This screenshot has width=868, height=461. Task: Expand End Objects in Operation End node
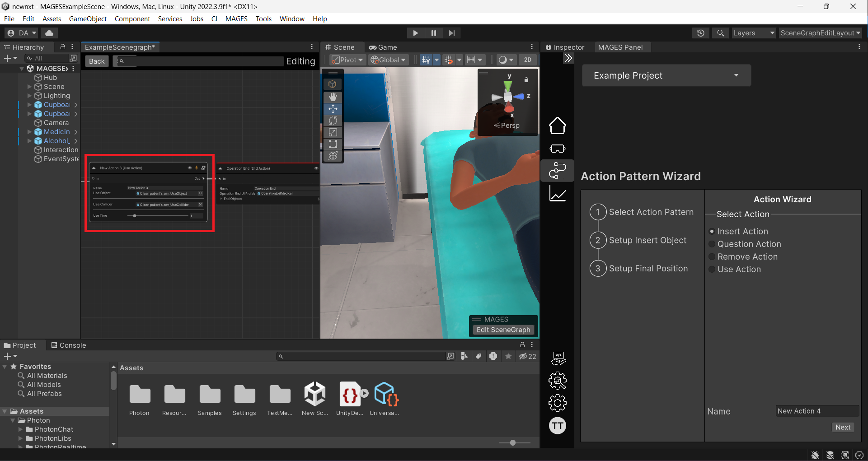coord(221,199)
